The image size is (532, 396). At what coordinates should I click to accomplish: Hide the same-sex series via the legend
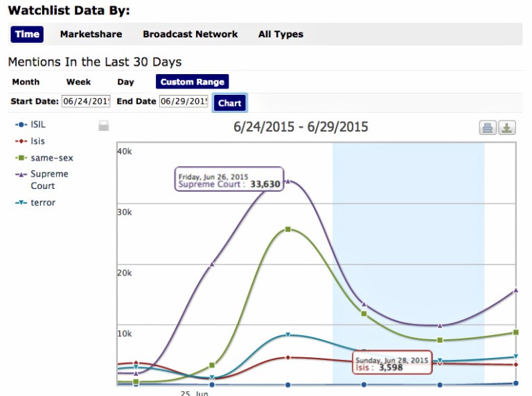[x=51, y=158]
